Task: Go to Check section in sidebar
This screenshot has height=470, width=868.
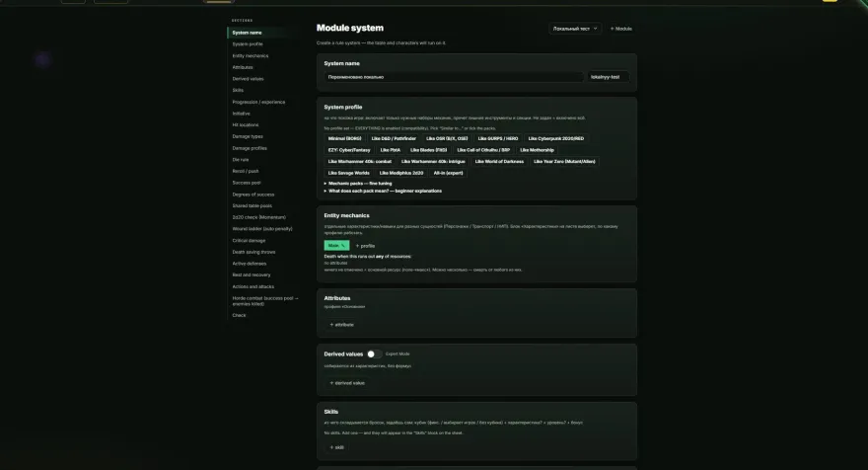Action: click(x=239, y=315)
